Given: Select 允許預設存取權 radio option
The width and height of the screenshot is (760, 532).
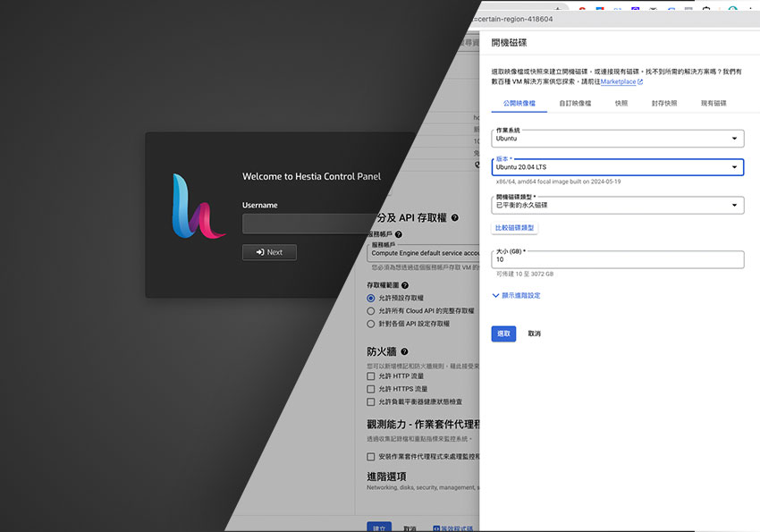Looking at the screenshot, I should point(371,298).
